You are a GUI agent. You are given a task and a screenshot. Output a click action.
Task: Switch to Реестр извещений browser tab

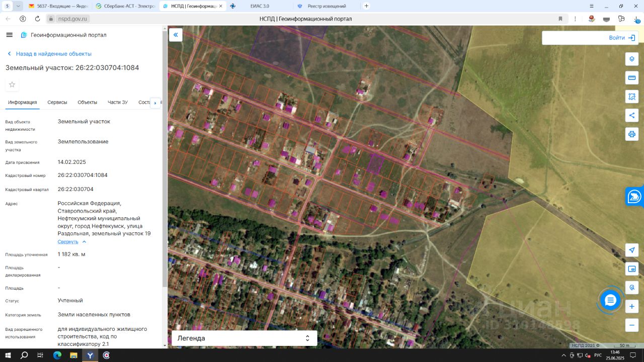326,6
